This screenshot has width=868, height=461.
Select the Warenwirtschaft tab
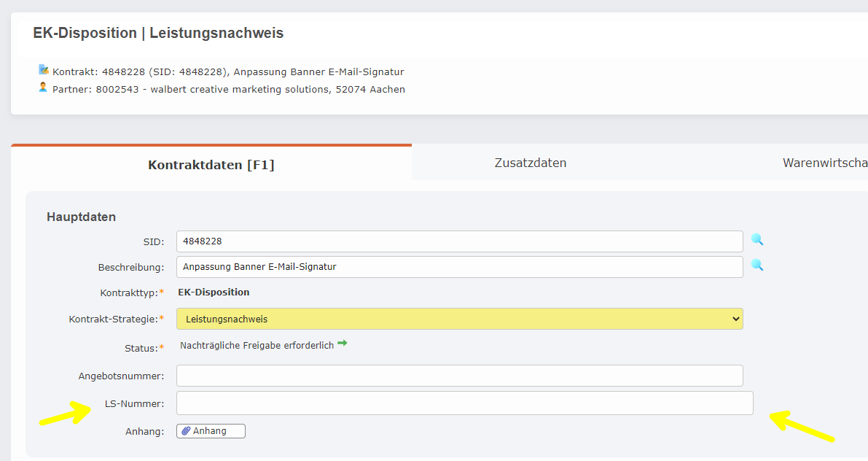(824, 163)
